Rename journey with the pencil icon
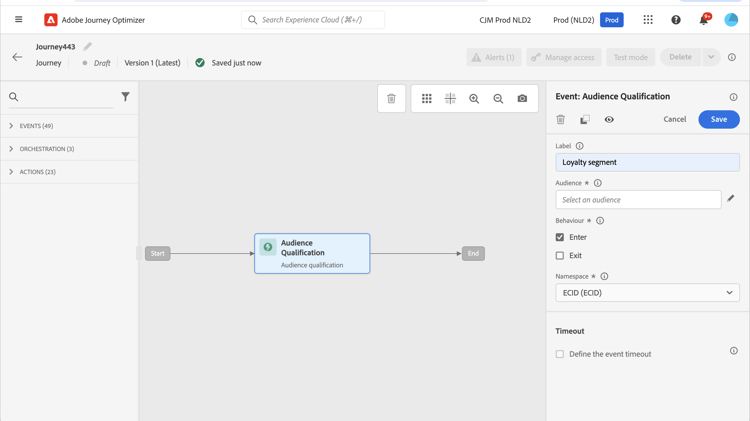Viewport: 750px width, 421px height. 88,46
